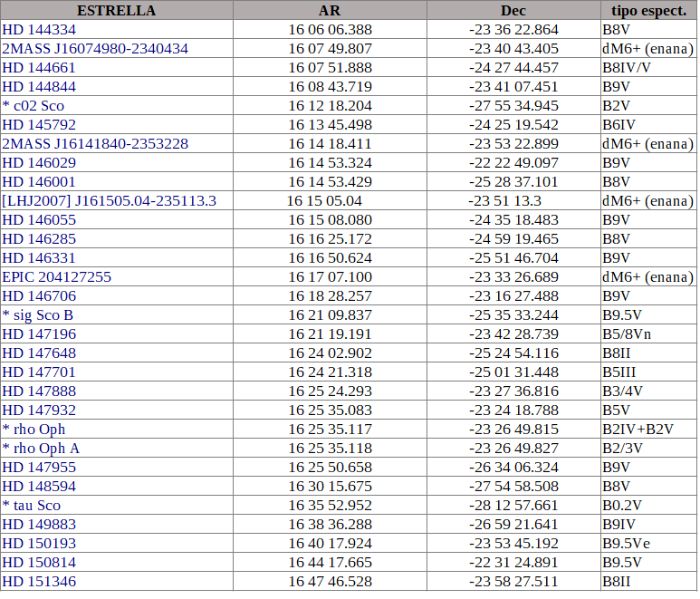The image size is (700, 599).
Task: Click the AR column header
Action: coord(330,10)
